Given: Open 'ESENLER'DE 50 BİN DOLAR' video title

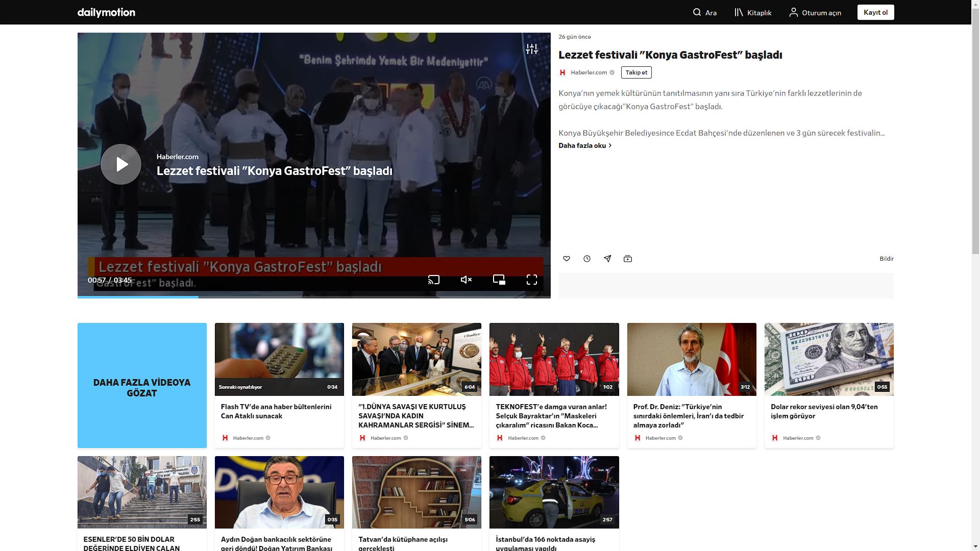Looking at the screenshot, I should coord(132,543).
